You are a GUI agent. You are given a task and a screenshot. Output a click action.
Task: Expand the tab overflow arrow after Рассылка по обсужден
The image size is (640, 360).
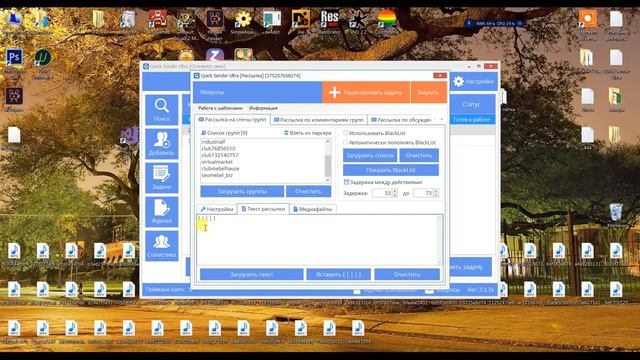click(x=442, y=120)
